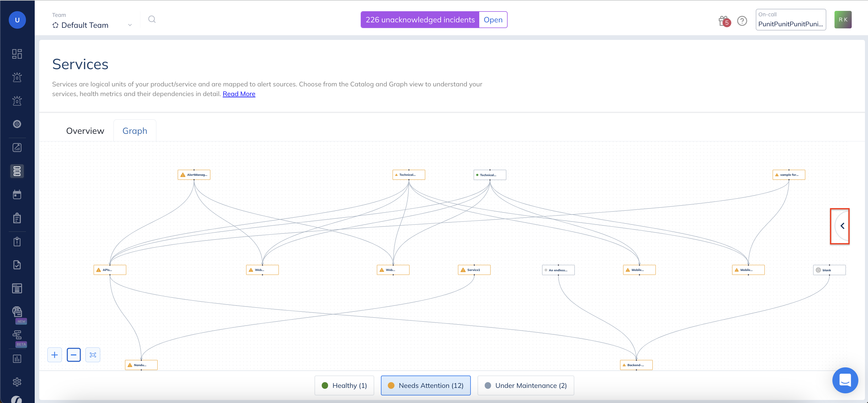Click the fit-to-screen graph icon
Viewport: 868px width, 403px height.
93,355
